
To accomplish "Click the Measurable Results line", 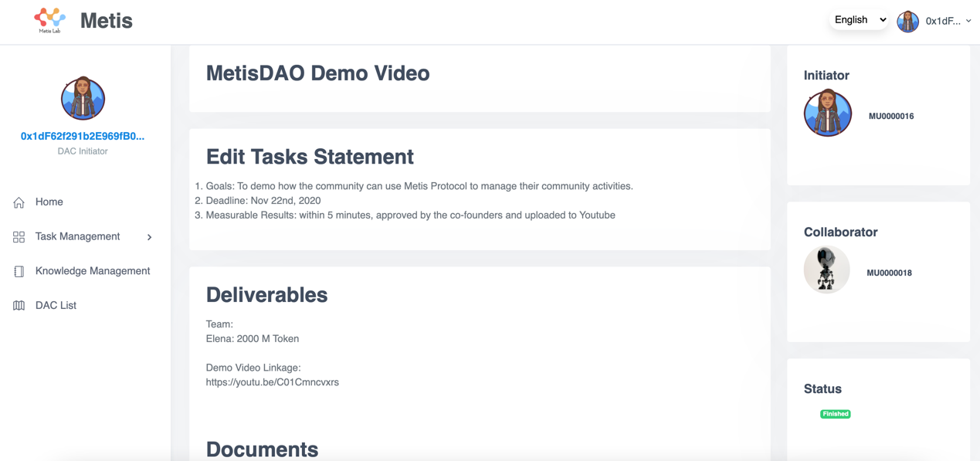I will click(410, 215).
